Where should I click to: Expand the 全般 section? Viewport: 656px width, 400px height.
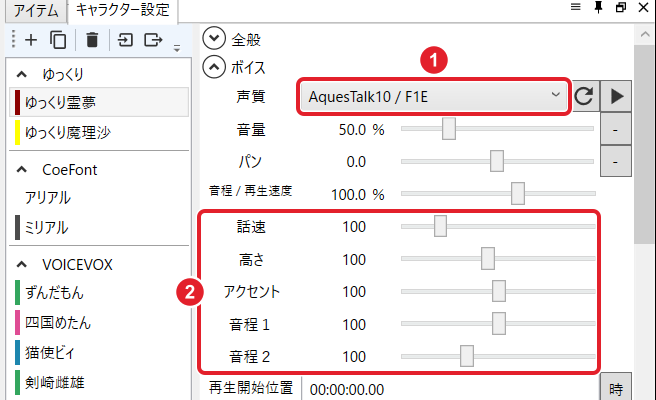tap(214, 38)
